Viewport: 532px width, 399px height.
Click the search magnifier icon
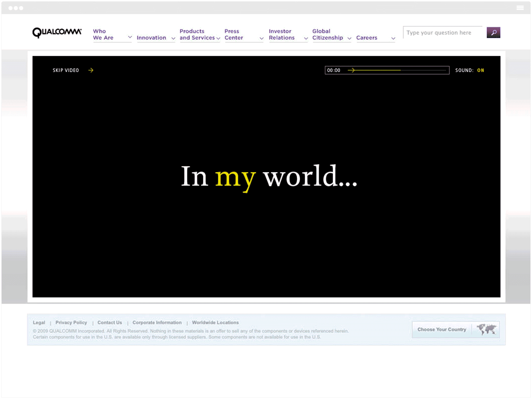coord(493,32)
